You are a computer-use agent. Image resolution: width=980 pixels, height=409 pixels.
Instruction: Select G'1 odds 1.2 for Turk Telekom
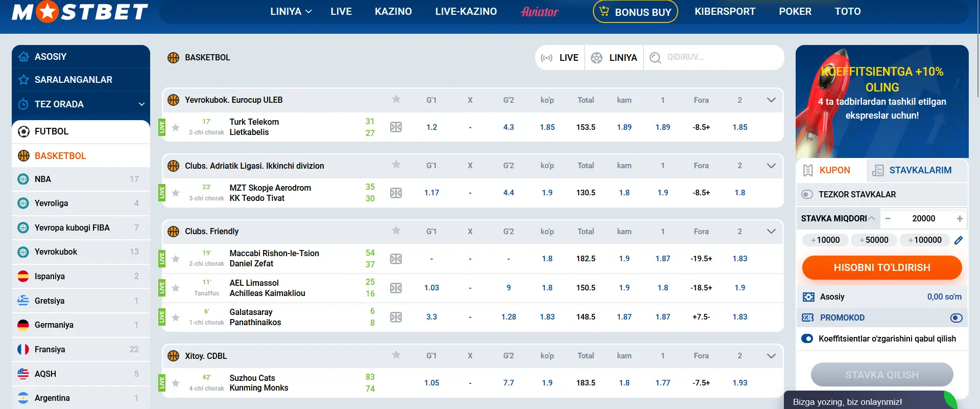click(x=432, y=127)
